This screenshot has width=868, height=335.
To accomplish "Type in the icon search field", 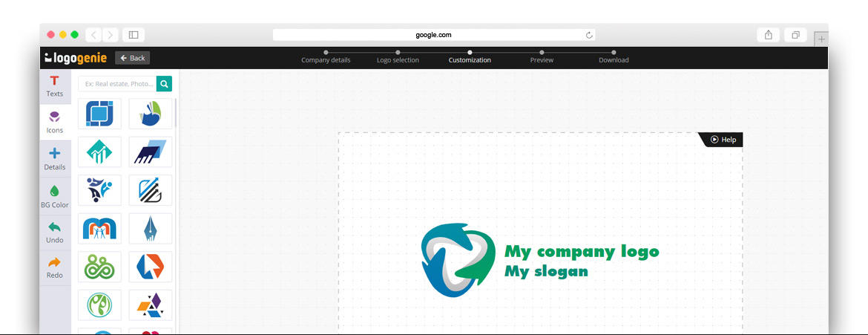I will (117, 84).
